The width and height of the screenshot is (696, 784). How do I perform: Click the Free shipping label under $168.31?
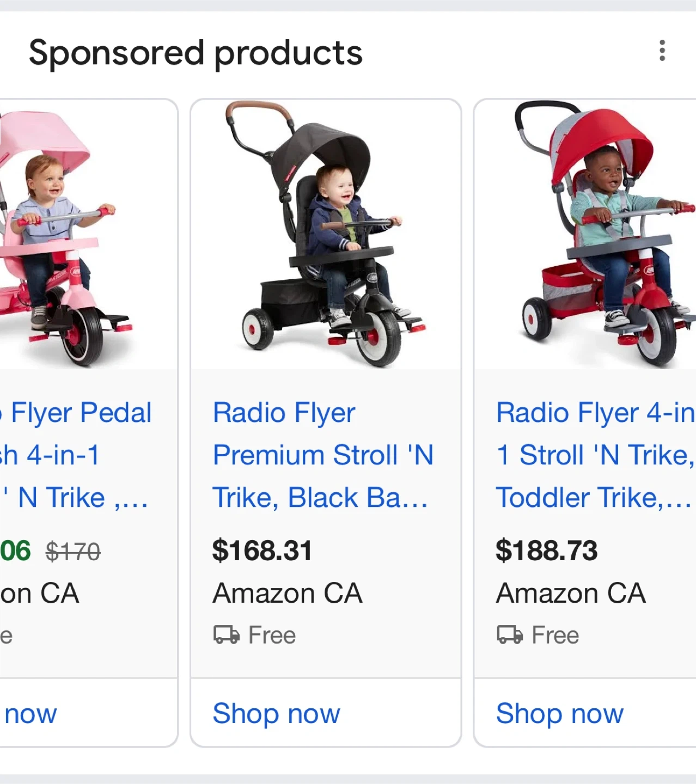pyautogui.click(x=272, y=635)
